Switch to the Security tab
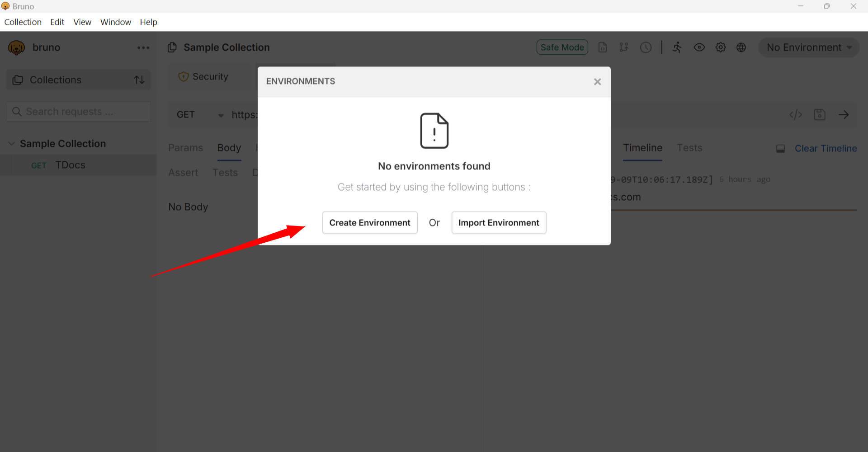 [210, 77]
